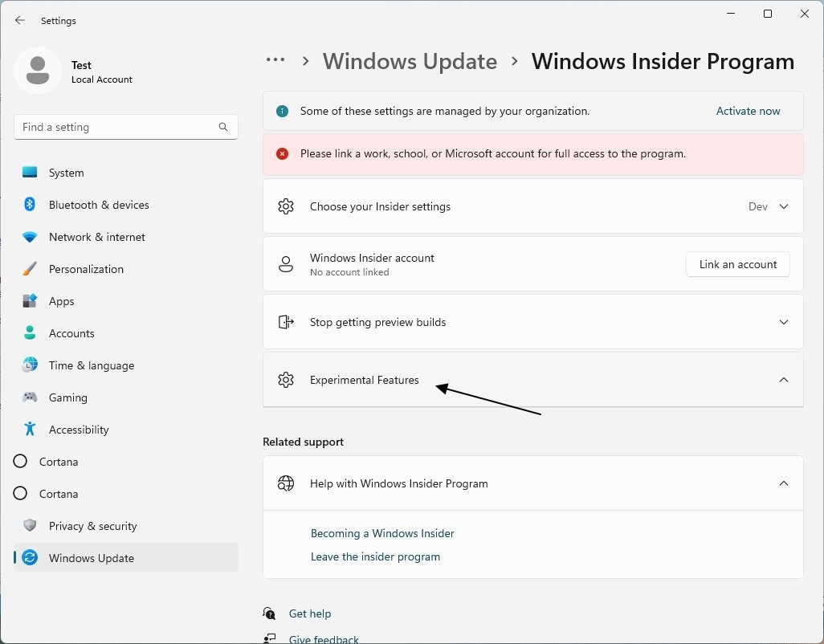Click Link an account button
824x644 pixels.
tap(738, 264)
